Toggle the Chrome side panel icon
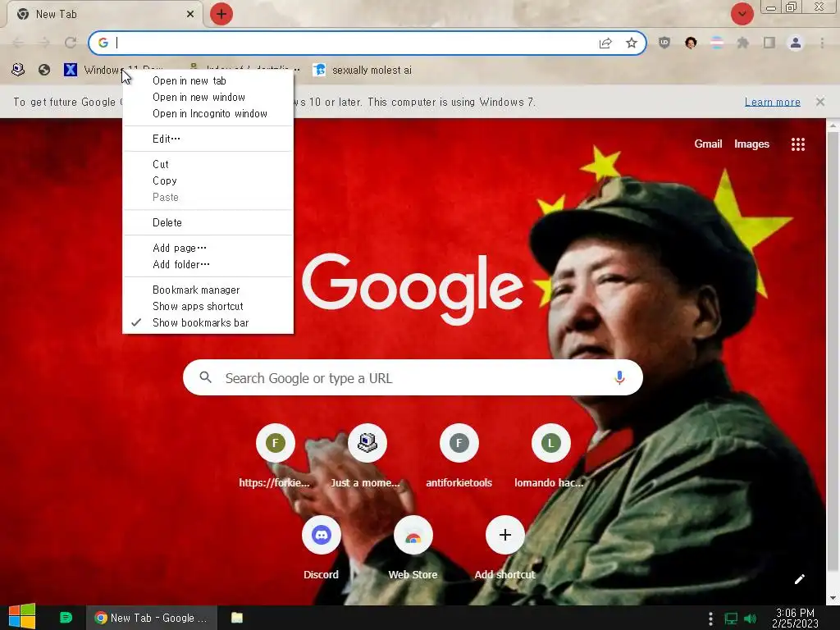 point(769,43)
